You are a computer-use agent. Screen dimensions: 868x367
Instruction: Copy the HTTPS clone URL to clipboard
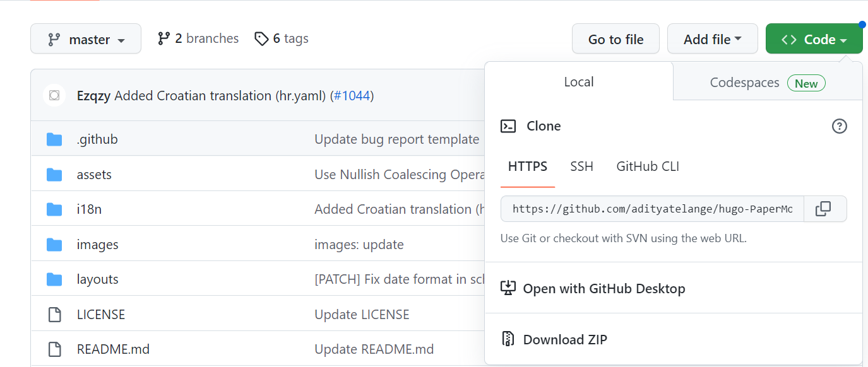click(x=824, y=209)
